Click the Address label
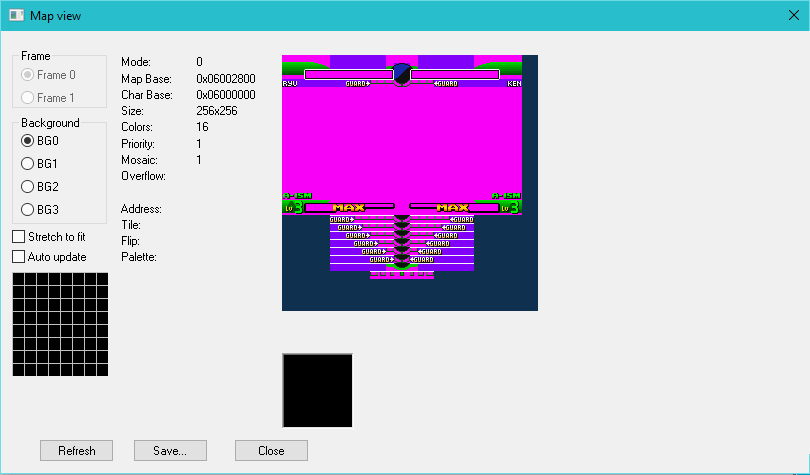810x475 pixels. coord(141,209)
